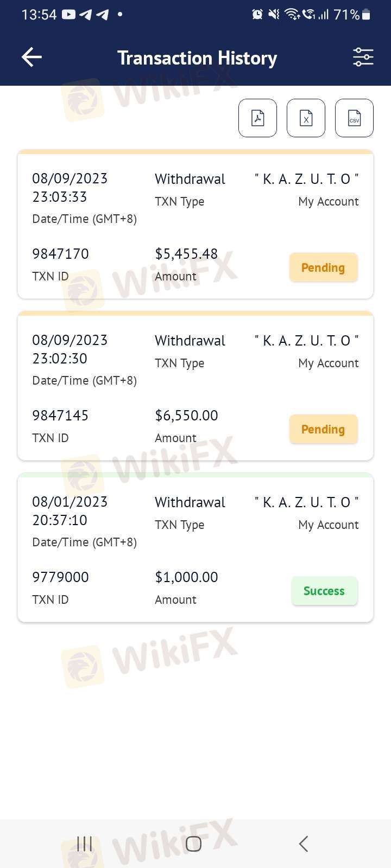Viewport: 391px width, 868px height.
Task: Tap the back arrow in header
Action: click(31, 57)
